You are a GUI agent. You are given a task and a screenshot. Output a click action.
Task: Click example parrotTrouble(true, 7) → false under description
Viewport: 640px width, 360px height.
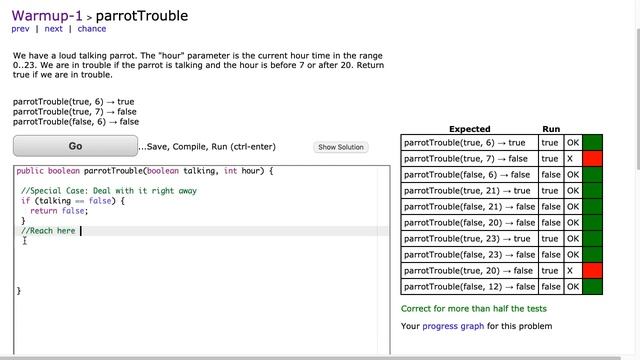click(75, 112)
